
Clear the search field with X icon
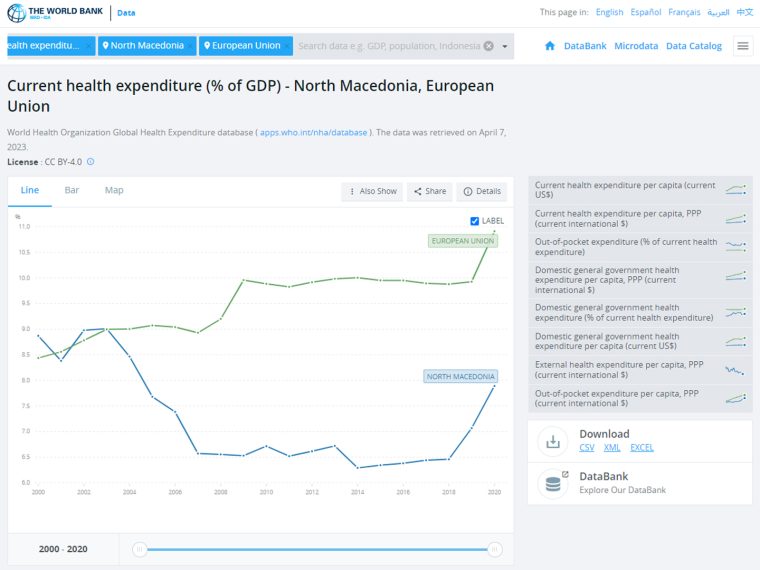click(x=489, y=46)
